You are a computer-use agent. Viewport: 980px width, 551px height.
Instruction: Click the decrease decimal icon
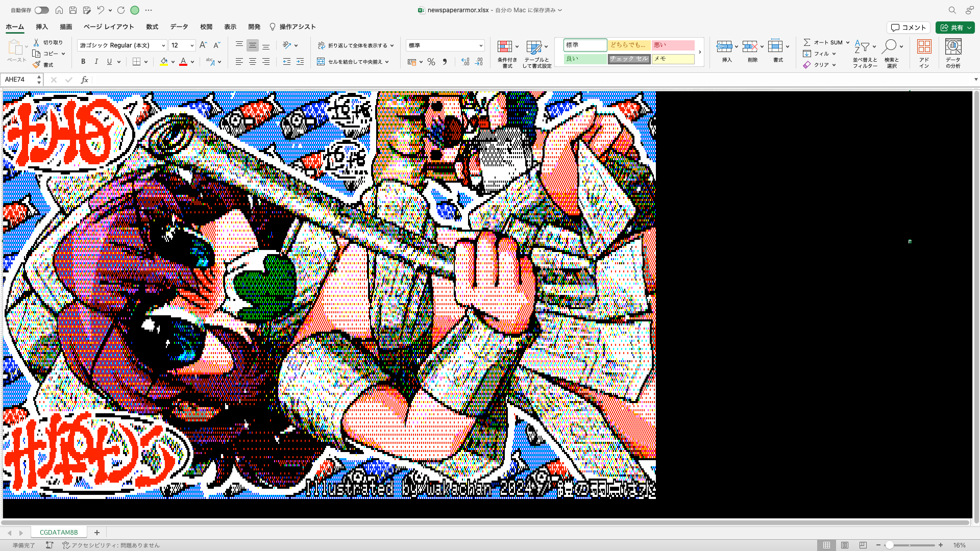click(x=479, y=62)
